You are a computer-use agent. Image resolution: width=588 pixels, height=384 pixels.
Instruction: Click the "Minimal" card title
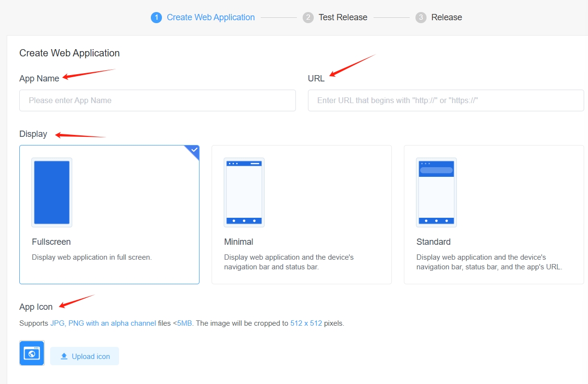click(x=239, y=242)
